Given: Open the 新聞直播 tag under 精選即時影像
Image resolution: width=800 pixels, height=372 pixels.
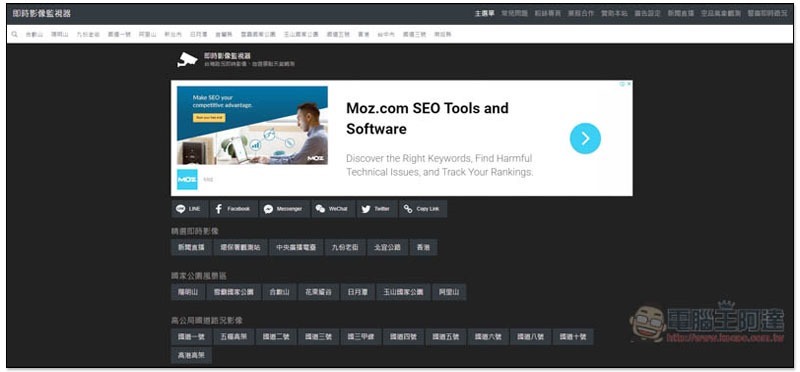Looking at the screenshot, I should 191,247.
